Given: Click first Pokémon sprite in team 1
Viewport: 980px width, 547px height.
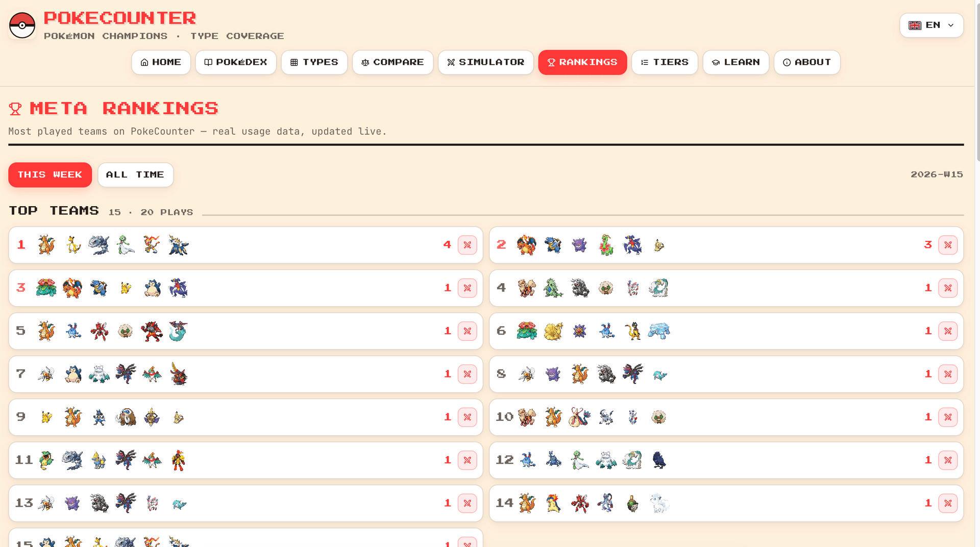Looking at the screenshot, I should coord(46,245).
